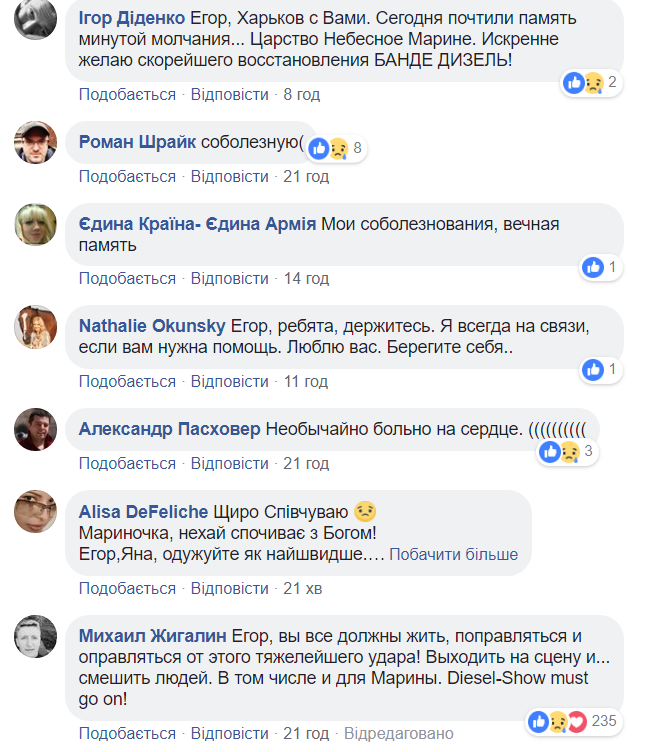Open Єдина Країна- Єдина Армія profile link

pyautogui.click(x=197, y=224)
